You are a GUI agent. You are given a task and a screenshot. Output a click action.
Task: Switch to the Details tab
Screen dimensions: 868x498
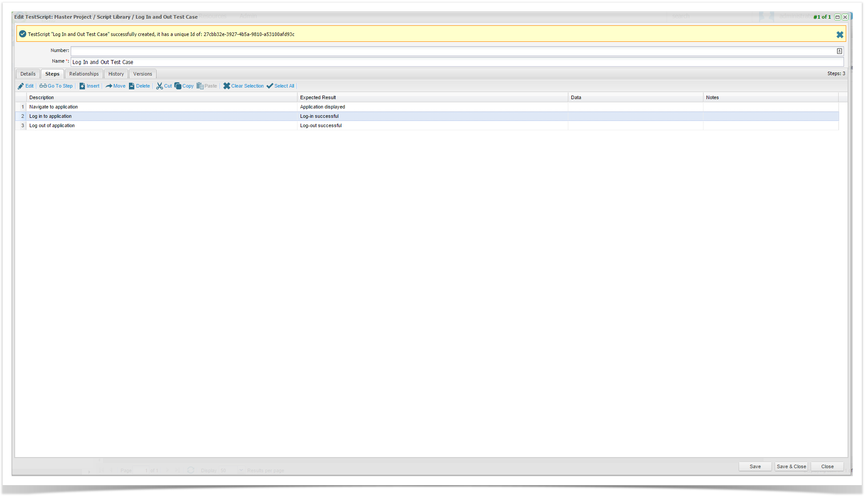click(x=28, y=74)
